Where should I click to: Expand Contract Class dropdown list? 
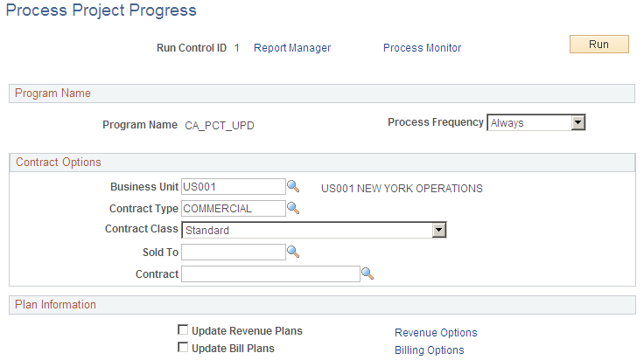(313, 230)
